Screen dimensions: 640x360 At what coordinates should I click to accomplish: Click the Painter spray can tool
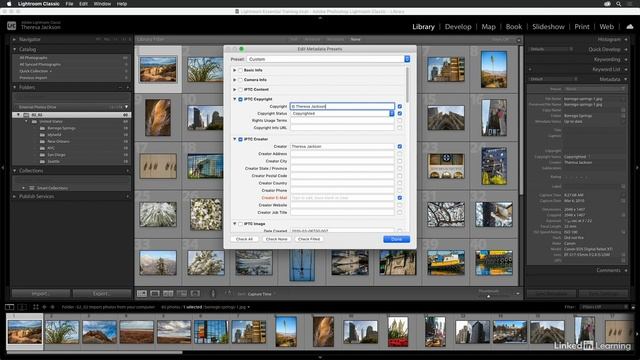pyautogui.click(x=213, y=293)
